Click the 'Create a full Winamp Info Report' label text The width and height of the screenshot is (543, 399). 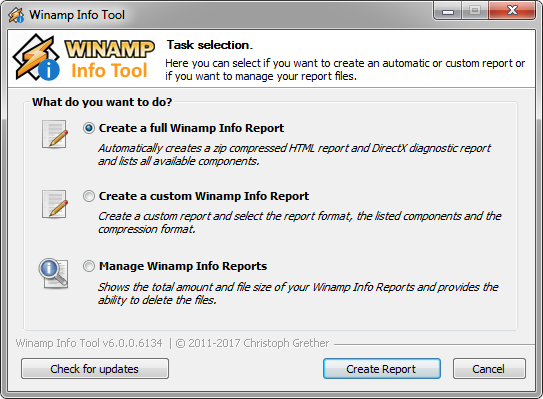pyautogui.click(x=191, y=128)
